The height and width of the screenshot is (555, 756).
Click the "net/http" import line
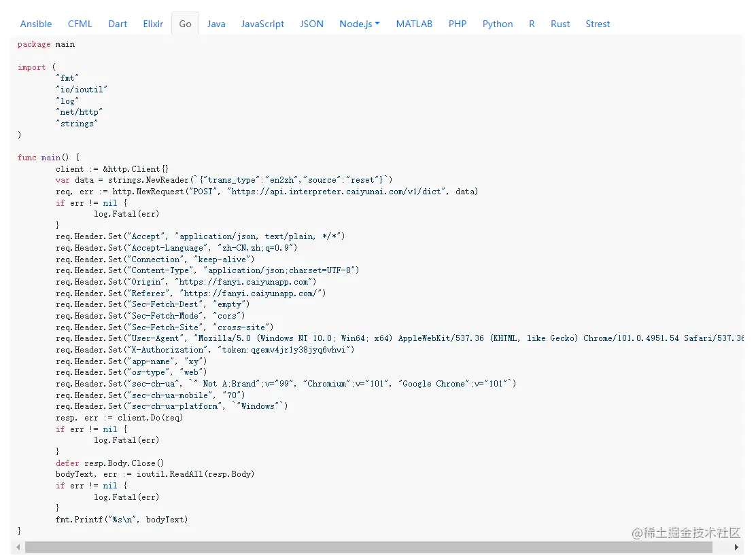[x=79, y=112]
